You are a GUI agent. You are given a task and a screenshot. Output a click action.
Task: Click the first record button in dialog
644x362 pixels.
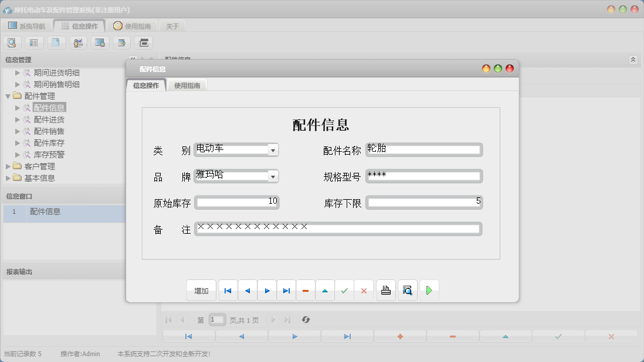pos(228,291)
